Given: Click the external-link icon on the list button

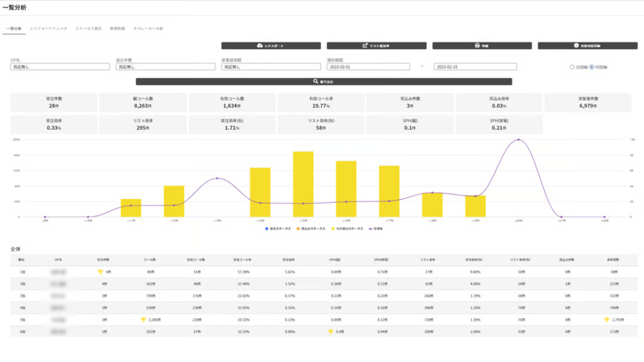Looking at the screenshot, I should click(x=365, y=46).
